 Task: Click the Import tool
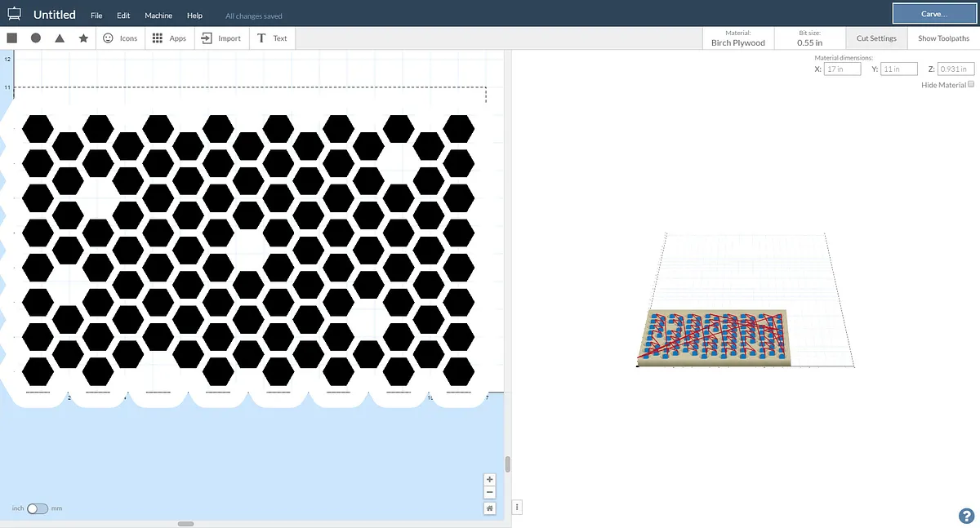[220, 38]
